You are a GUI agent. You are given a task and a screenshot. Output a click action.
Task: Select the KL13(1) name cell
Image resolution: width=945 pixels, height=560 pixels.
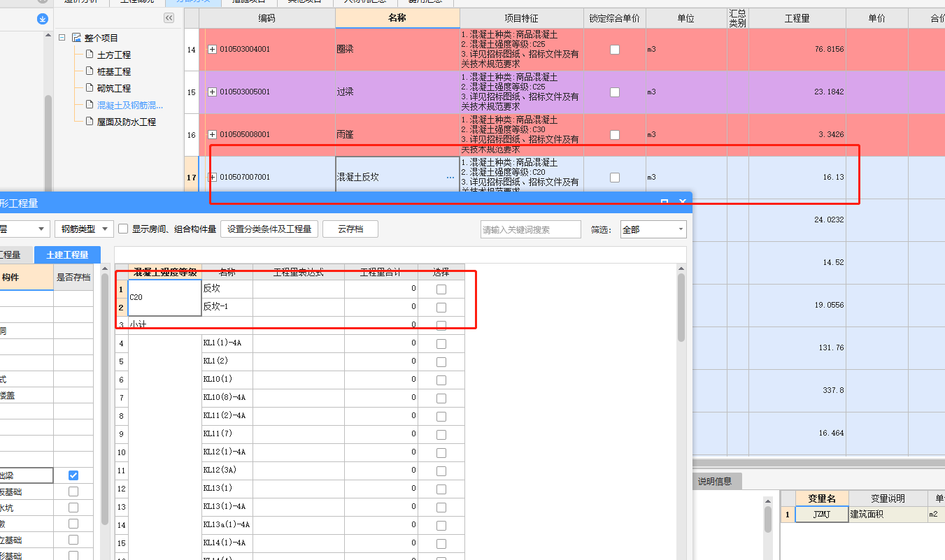(227, 489)
